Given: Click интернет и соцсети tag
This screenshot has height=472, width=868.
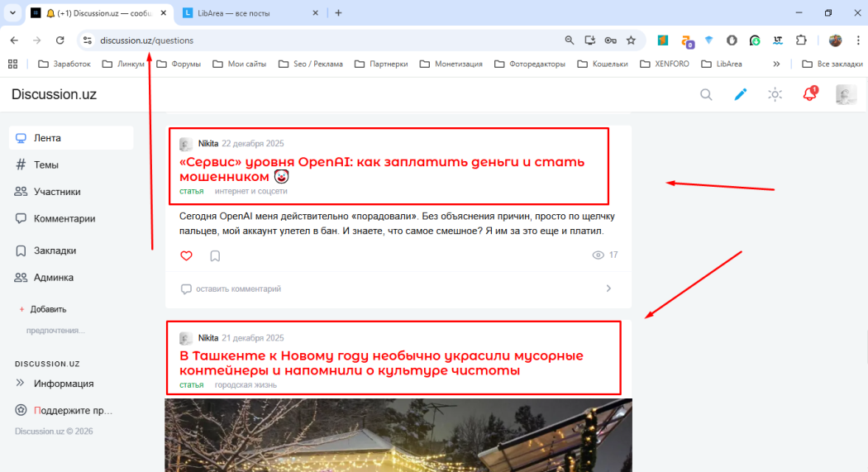Looking at the screenshot, I should click(250, 191).
